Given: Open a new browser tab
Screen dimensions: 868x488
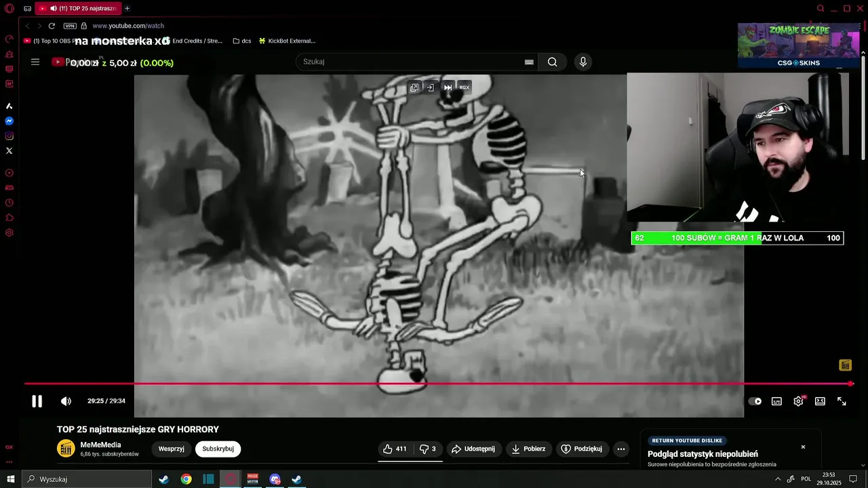Looking at the screenshot, I should pyautogui.click(x=127, y=9).
